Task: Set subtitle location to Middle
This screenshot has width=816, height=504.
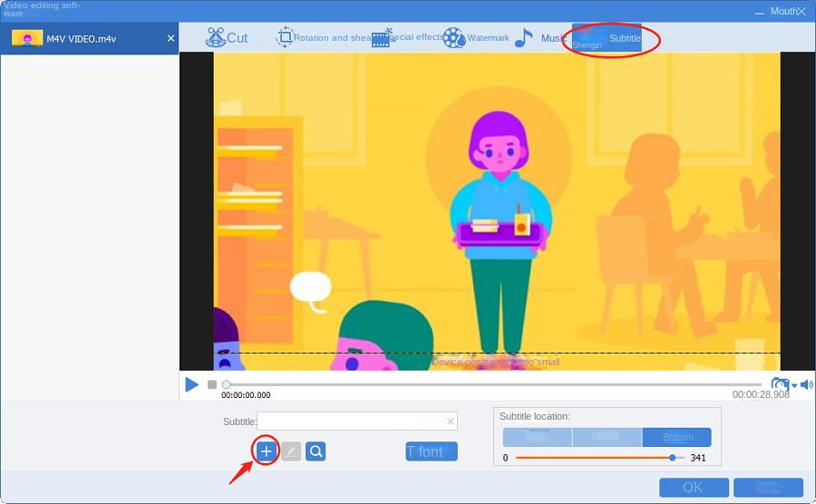Action: tap(607, 437)
